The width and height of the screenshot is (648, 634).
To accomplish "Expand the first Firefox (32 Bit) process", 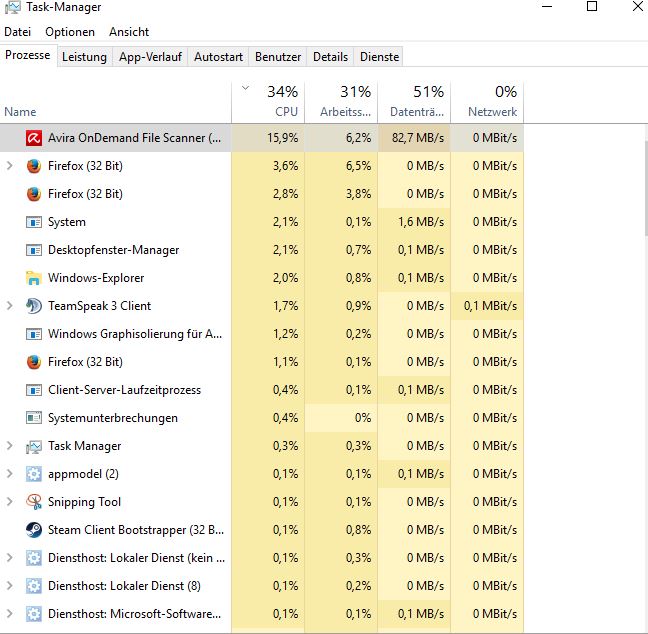I will point(10,166).
